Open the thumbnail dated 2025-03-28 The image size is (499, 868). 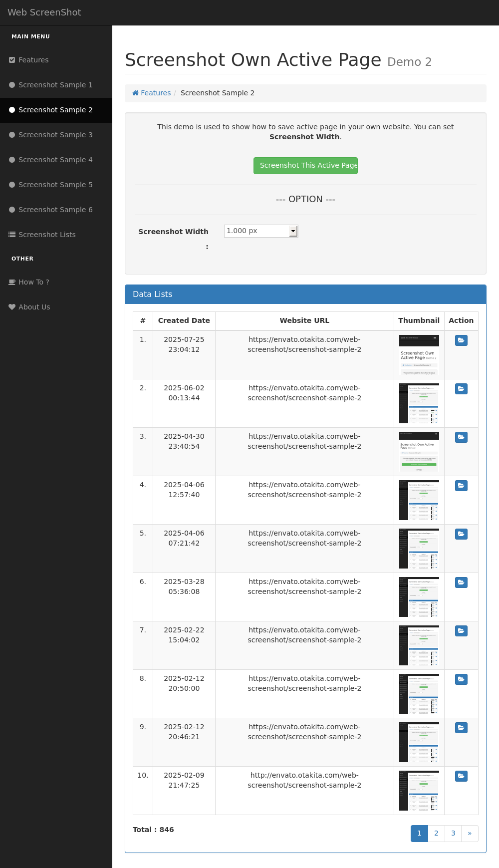click(x=419, y=597)
